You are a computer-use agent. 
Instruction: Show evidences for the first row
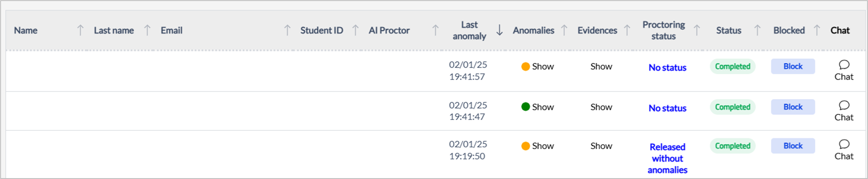pyautogui.click(x=601, y=67)
